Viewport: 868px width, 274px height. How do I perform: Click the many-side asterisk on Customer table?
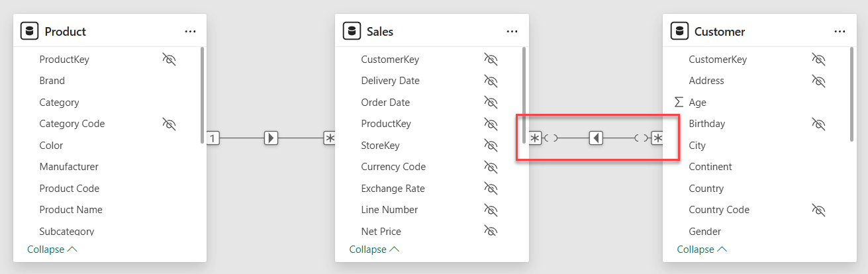(657, 138)
